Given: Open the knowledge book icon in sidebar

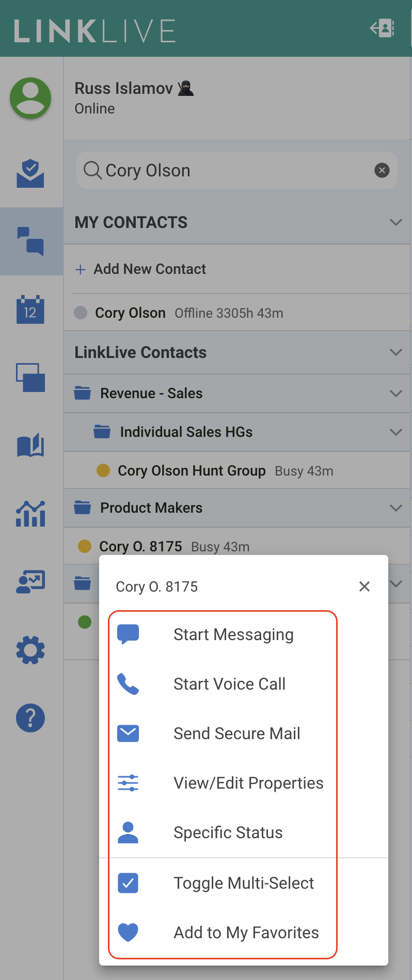Looking at the screenshot, I should [x=30, y=445].
